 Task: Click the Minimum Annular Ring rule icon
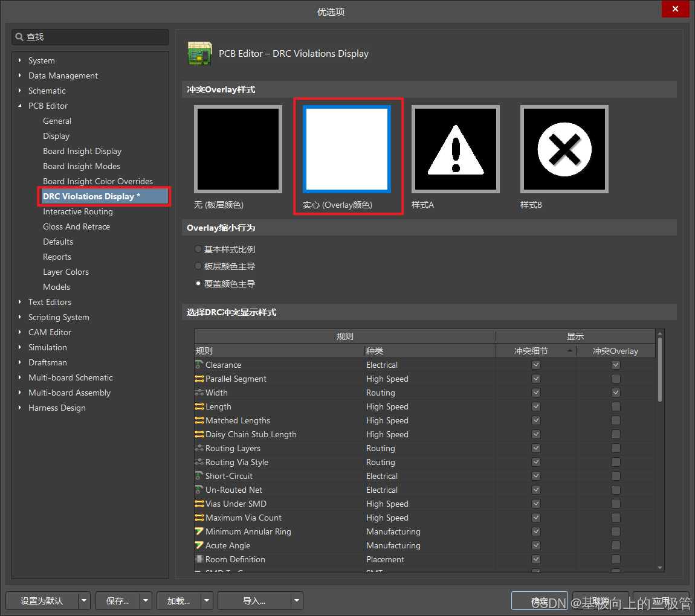click(199, 531)
